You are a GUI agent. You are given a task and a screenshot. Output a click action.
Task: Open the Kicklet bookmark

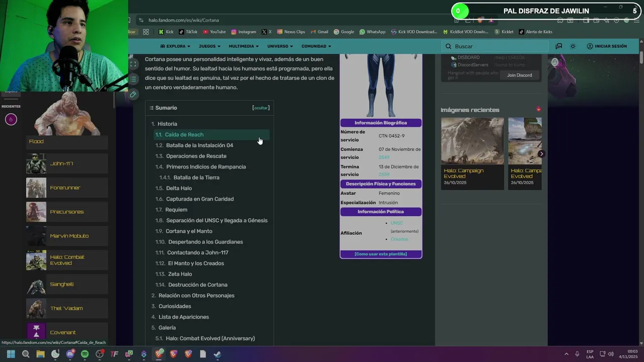(x=504, y=32)
